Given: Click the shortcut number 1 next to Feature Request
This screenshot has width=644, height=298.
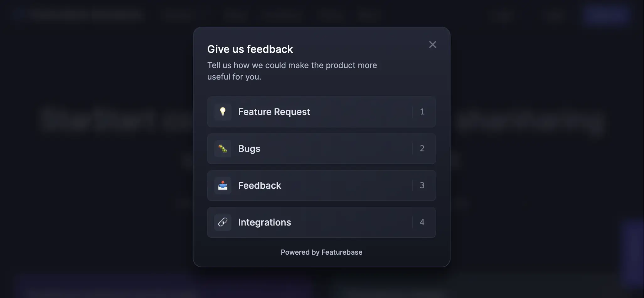Looking at the screenshot, I should [422, 111].
